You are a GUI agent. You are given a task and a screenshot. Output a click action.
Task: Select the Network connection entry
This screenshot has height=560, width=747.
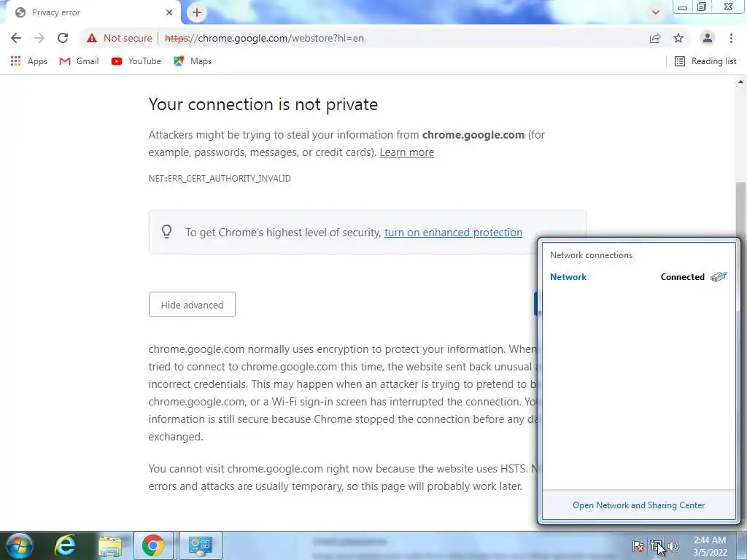click(638, 276)
